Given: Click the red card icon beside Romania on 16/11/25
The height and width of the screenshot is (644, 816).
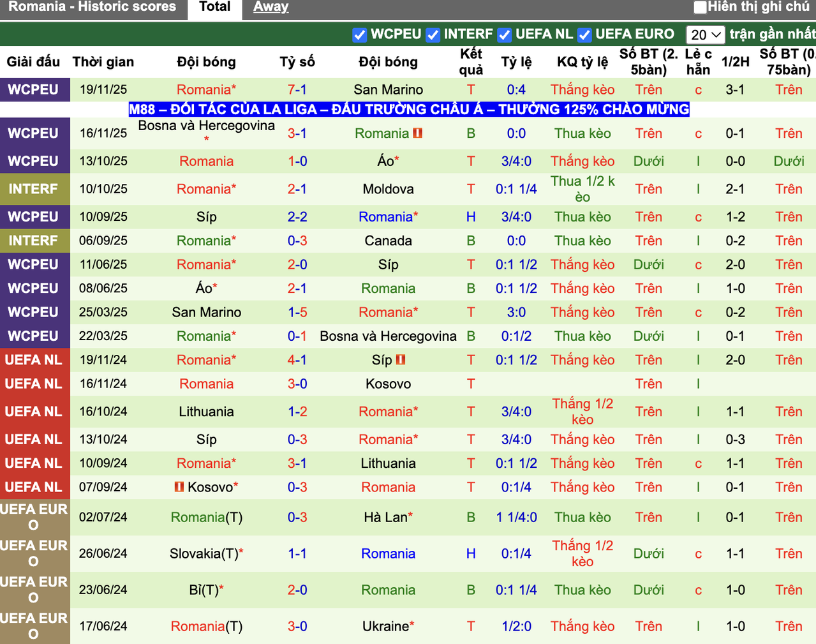Looking at the screenshot, I should [418, 133].
